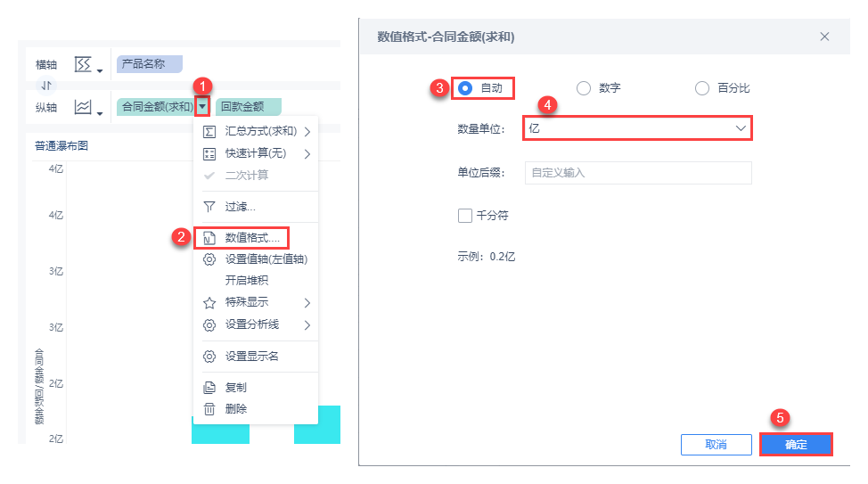Open the 横轴 chart type icon
The height and width of the screenshot is (484, 868).
83,64
